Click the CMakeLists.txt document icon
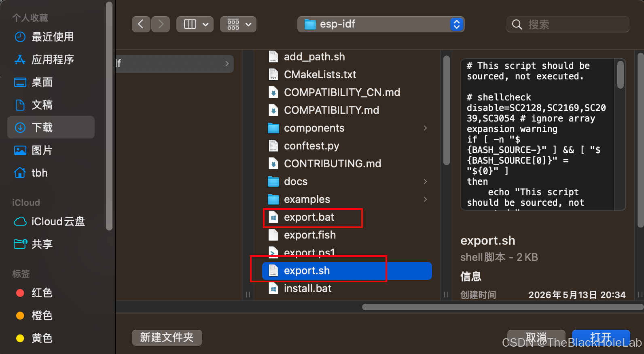644x354 pixels. click(x=273, y=75)
